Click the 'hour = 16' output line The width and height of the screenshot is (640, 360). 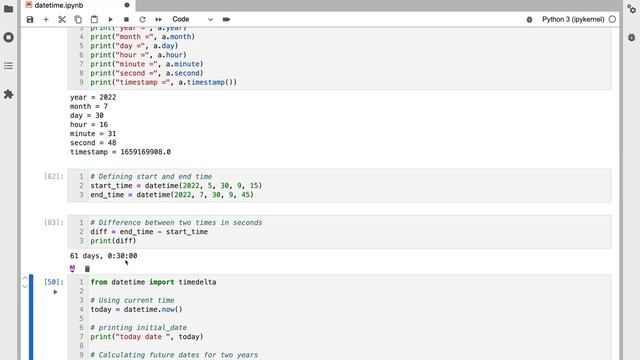click(89, 124)
